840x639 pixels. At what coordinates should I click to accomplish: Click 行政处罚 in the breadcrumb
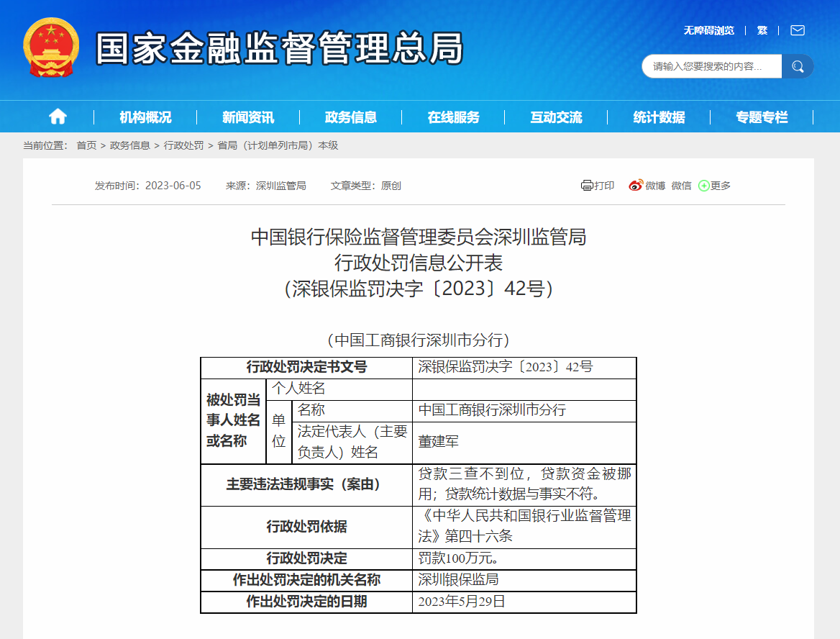[184, 145]
